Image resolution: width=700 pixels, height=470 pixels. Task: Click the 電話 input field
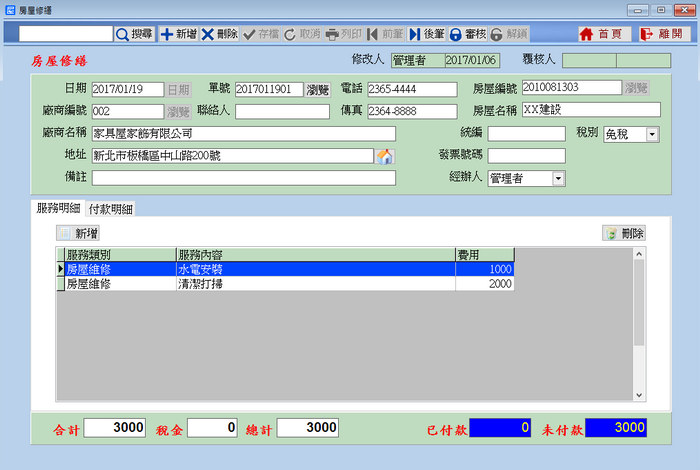(412, 89)
